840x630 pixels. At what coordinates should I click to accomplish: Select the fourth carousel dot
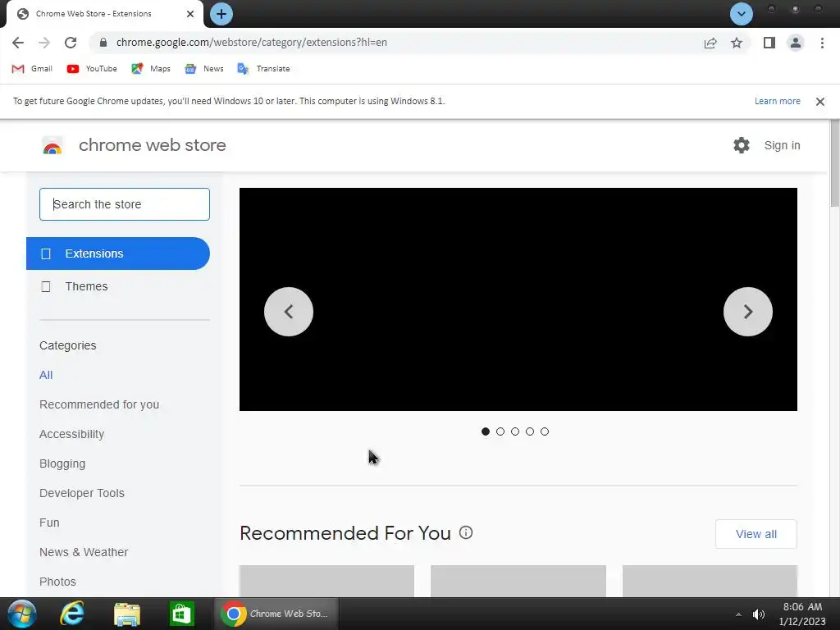tap(530, 431)
